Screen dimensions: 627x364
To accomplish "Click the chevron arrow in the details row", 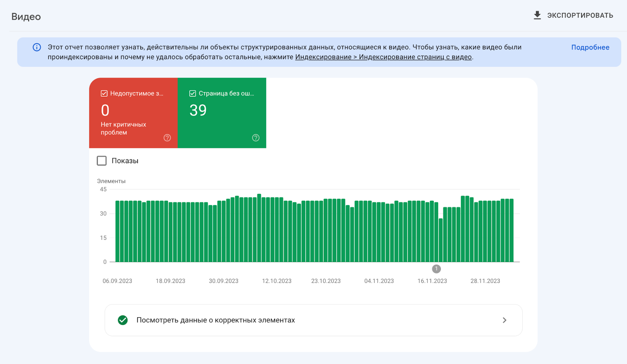I will (x=505, y=320).
